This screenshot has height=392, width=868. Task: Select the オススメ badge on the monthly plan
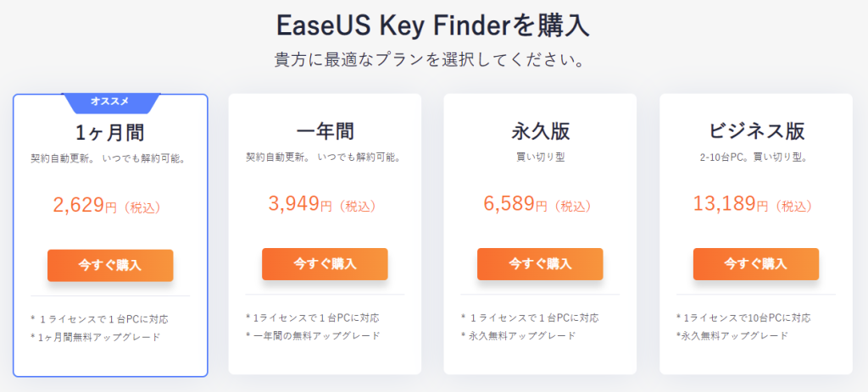[111, 102]
